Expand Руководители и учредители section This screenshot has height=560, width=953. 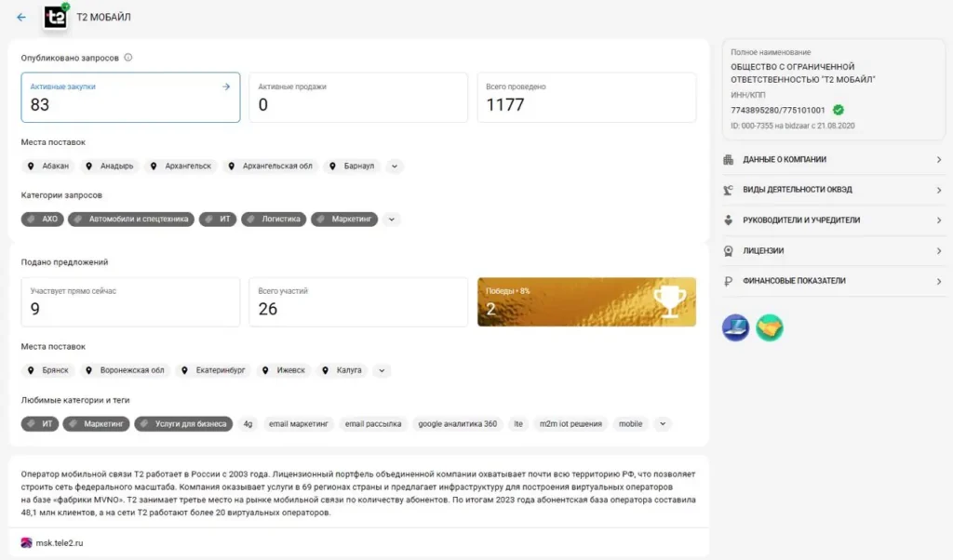(x=833, y=220)
